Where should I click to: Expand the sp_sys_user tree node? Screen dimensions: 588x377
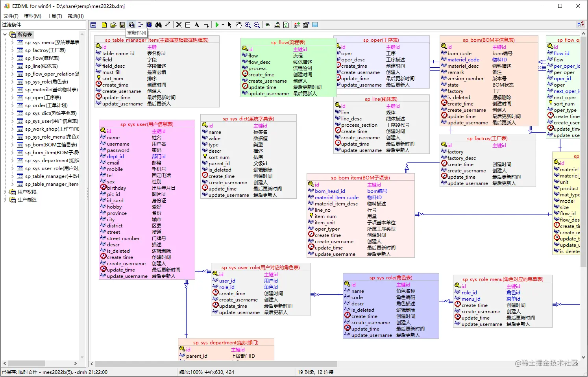pyautogui.click(x=12, y=121)
